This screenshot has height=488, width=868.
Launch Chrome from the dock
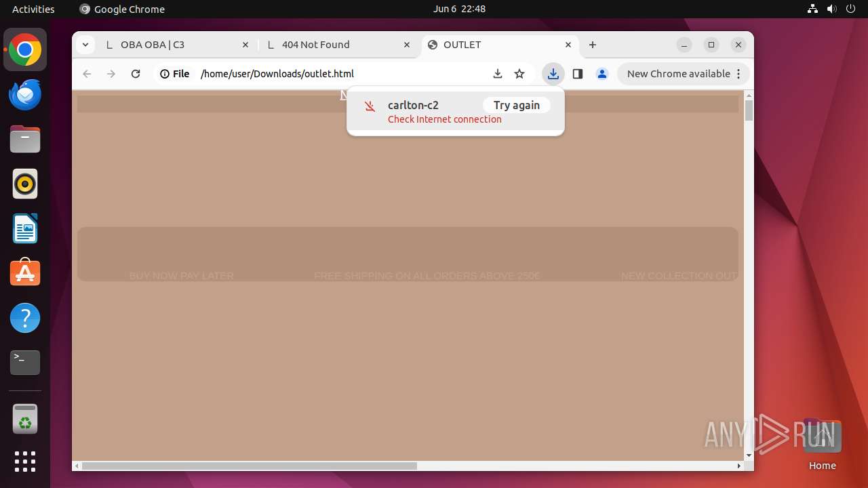[25, 50]
